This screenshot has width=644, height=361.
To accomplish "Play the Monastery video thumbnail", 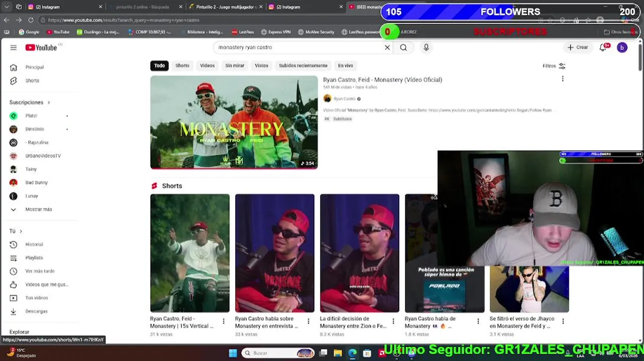I will tap(234, 122).
